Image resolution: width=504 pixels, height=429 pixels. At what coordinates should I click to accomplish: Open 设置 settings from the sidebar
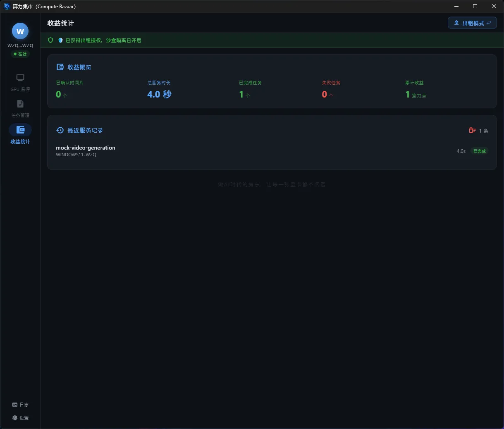point(20,418)
